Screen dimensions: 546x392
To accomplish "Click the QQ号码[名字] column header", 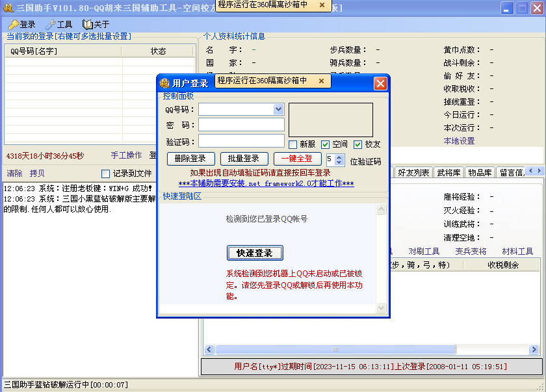I will 64,51.
